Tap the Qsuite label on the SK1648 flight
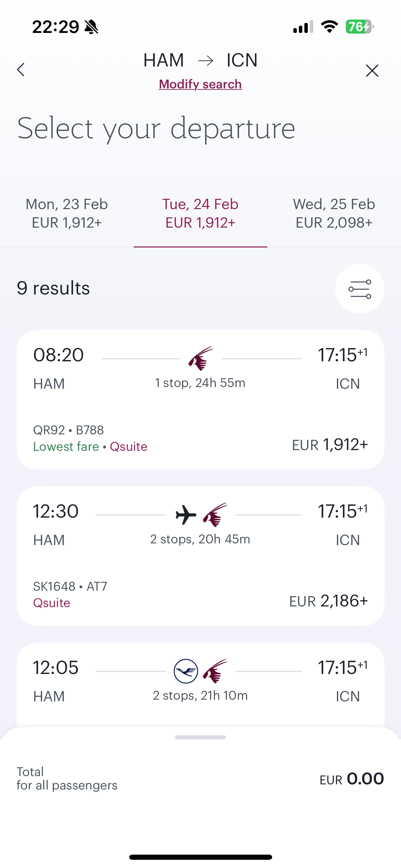The height and width of the screenshot is (868, 401). point(52,603)
